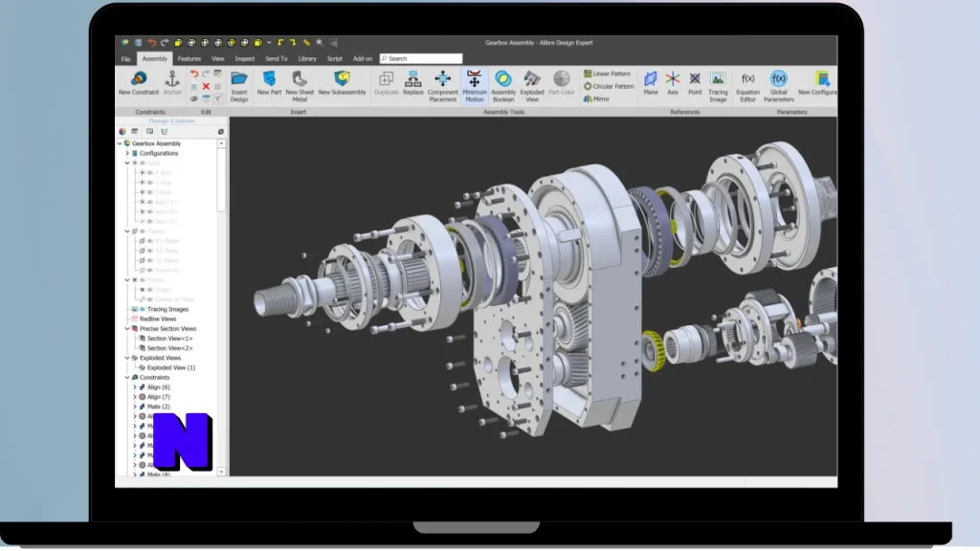
Task: Insert a reference Point
Action: pos(695,83)
